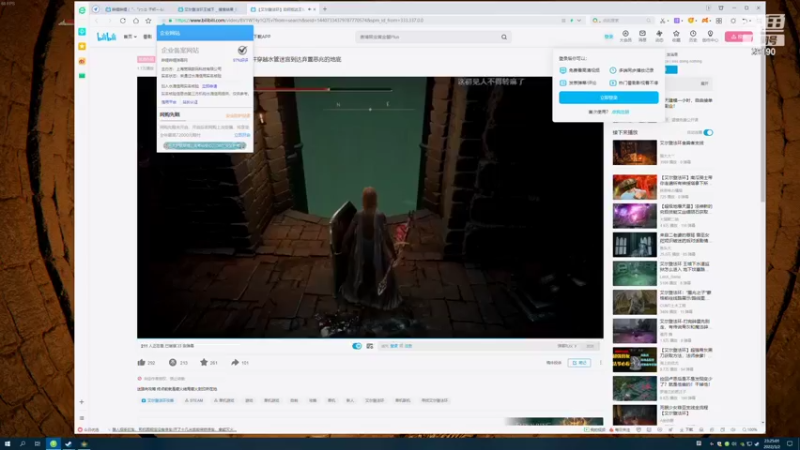
Task: Open second recommended thumbnail with red character
Action: point(635,187)
